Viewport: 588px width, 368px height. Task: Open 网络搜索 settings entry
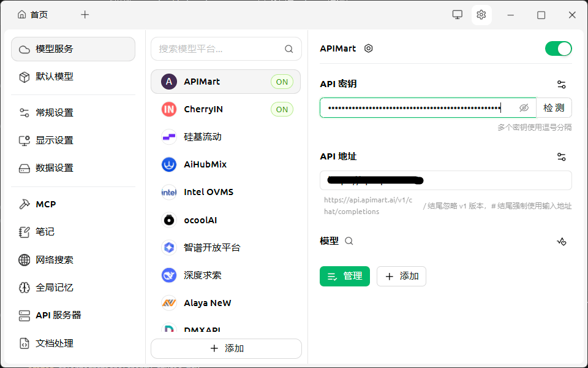point(73,260)
